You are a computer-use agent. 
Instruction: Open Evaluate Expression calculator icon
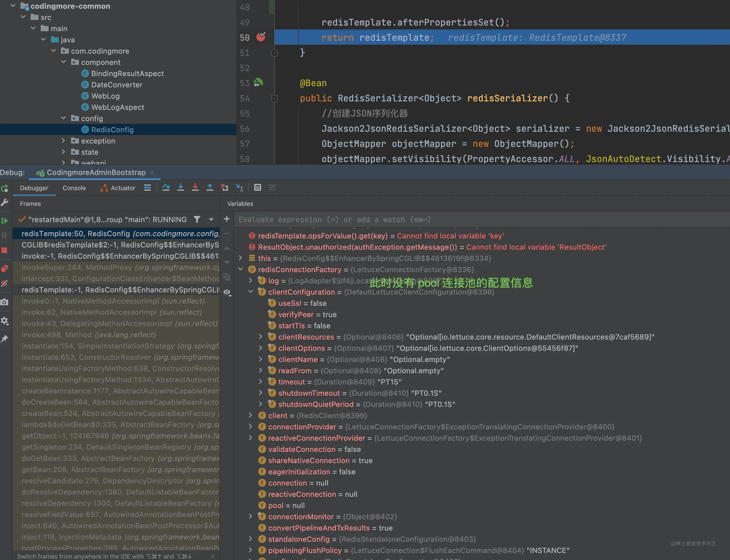pyautogui.click(x=257, y=188)
